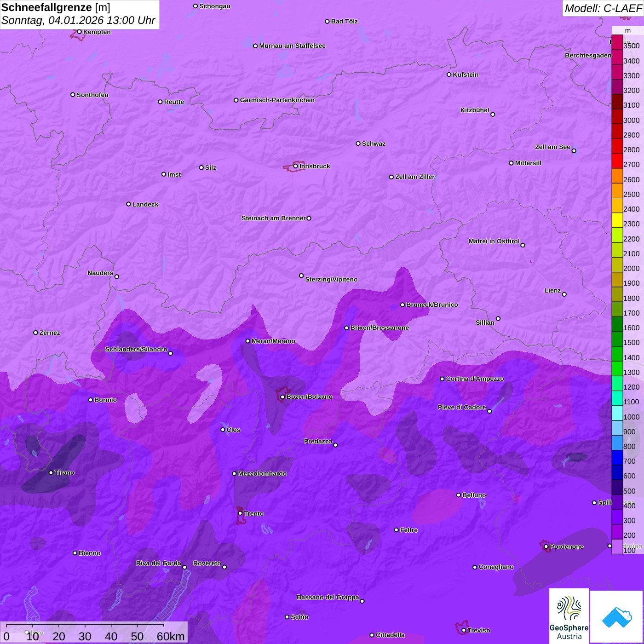Select the Zernez marker dot
Viewport: 644px width, 644px height.
36,333
